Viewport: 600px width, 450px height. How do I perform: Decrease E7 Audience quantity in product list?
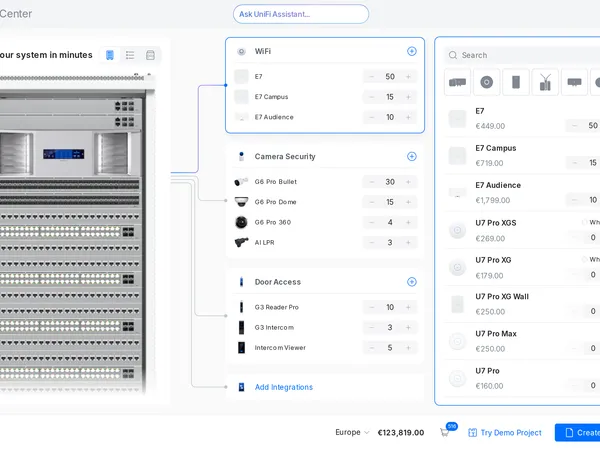pos(574,200)
